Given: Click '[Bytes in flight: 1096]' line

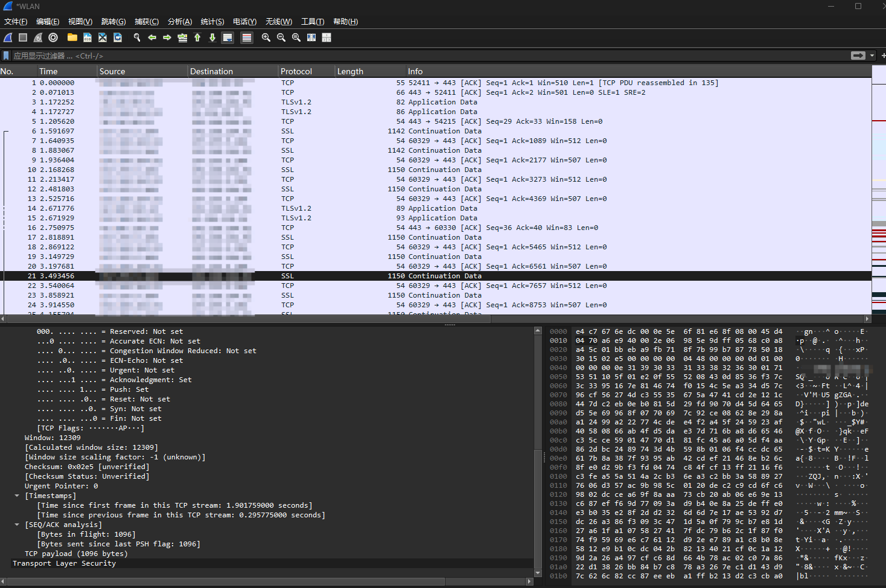Looking at the screenshot, I should (86, 534).
